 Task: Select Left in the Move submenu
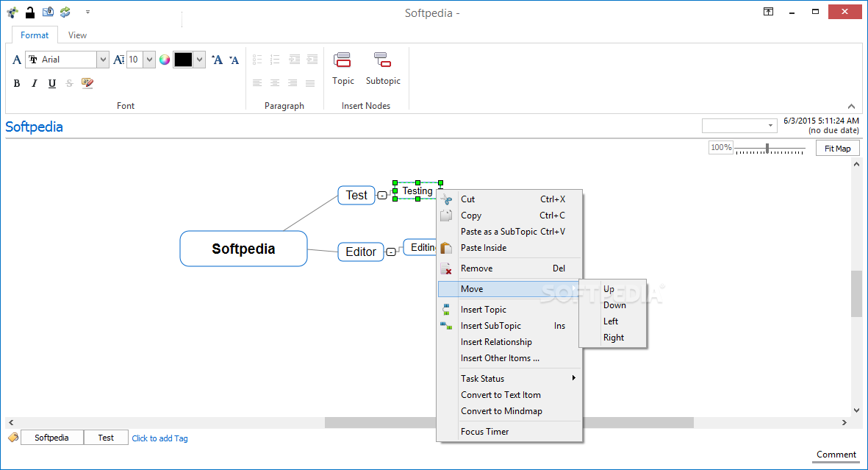613,321
